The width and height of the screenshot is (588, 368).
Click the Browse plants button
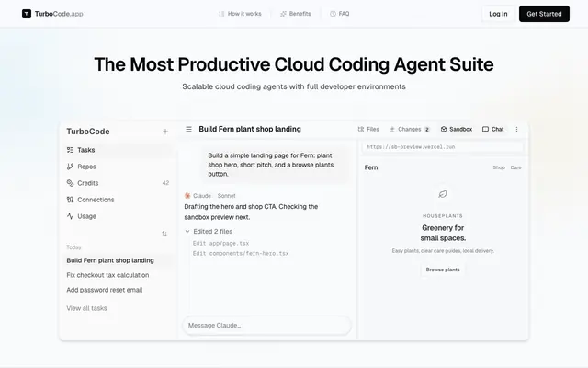coord(443,270)
